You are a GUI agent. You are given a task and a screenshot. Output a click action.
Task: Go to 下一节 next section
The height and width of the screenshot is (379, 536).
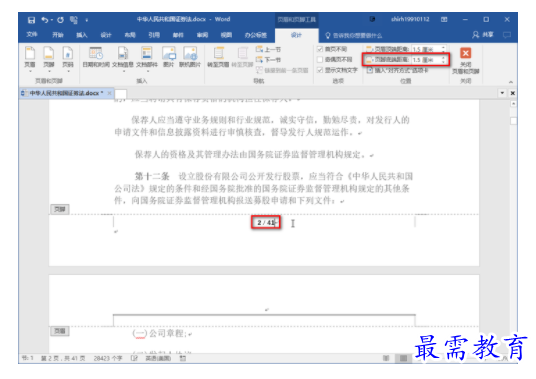pyautogui.click(x=268, y=60)
